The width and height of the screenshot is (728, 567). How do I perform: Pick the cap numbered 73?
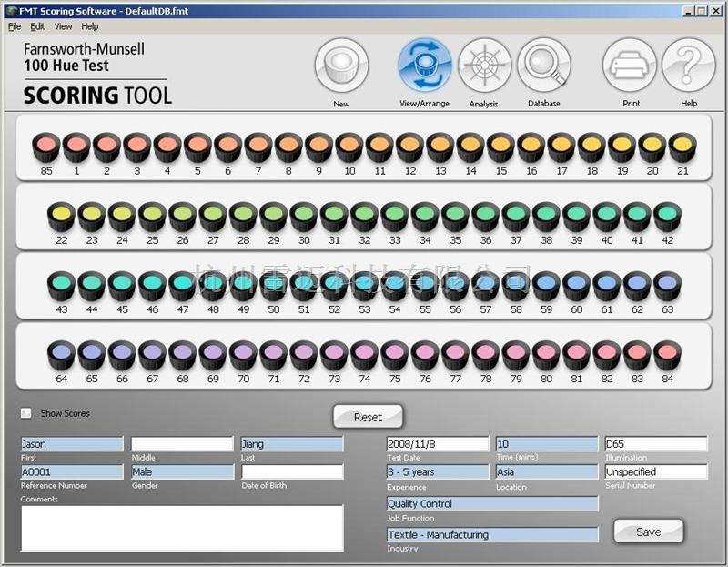coord(334,355)
